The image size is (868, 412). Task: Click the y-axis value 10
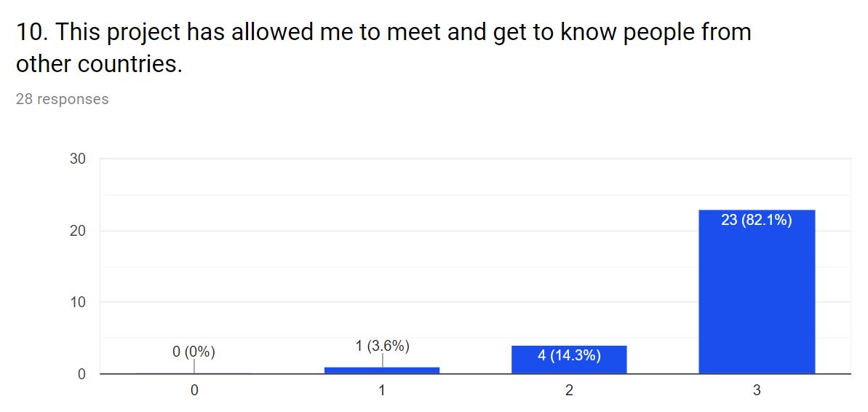tap(78, 302)
